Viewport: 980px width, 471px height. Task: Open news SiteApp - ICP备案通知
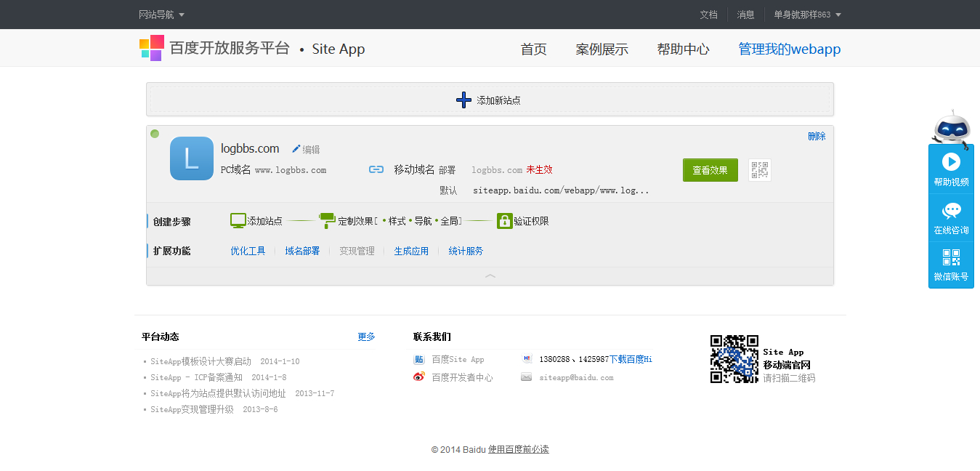pyautogui.click(x=196, y=377)
